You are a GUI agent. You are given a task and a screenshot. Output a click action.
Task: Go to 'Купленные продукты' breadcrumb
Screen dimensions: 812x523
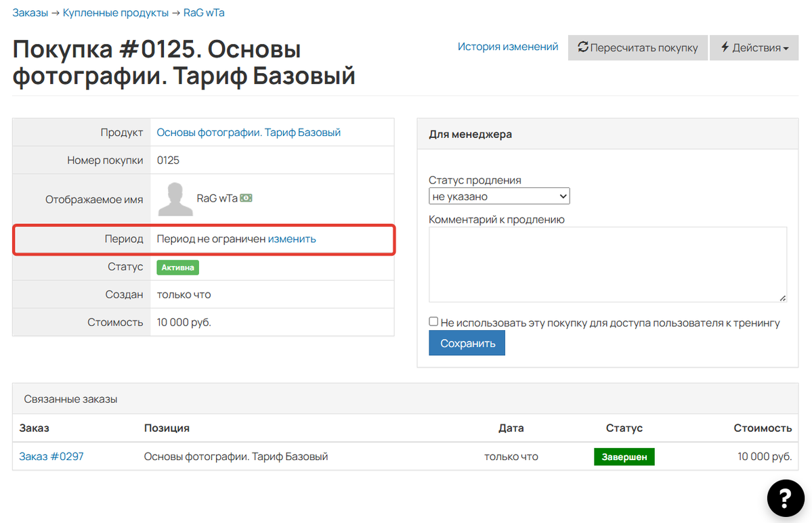[x=116, y=12]
